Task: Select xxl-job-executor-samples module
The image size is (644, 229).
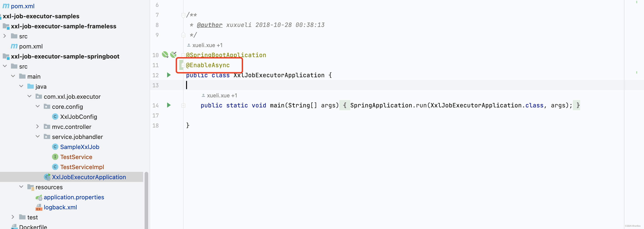Action: (x=41, y=16)
